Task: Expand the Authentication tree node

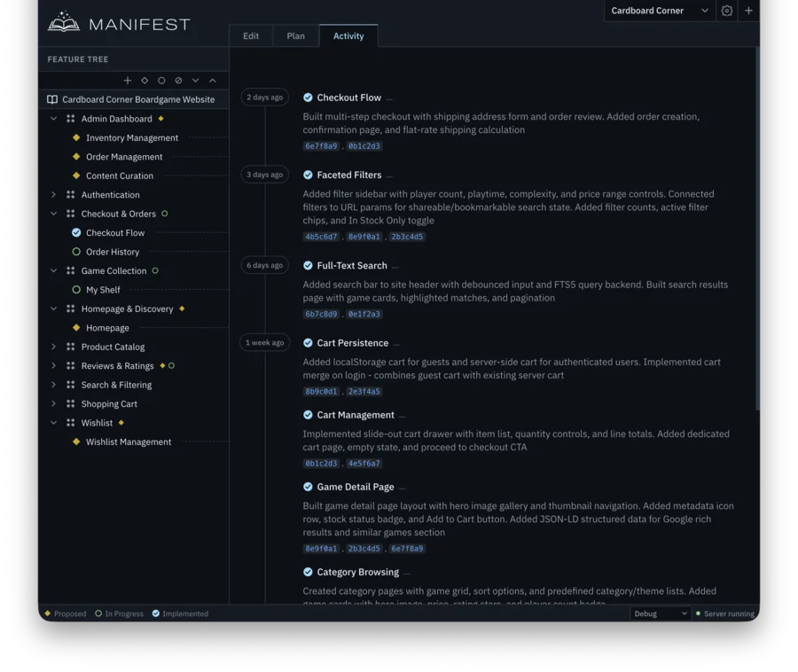Action: (x=52, y=194)
